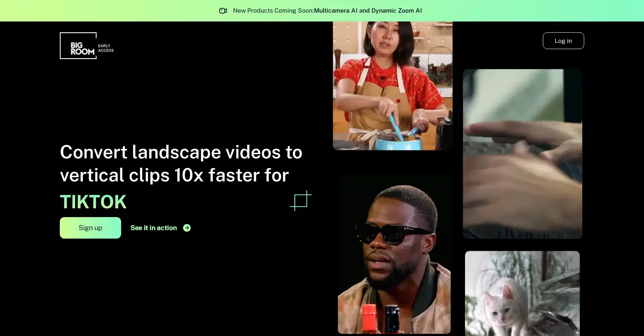Click the Multicamera AI and Dynamic Zoom AI text
Image resolution: width=644 pixels, height=336 pixels.
(x=368, y=11)
